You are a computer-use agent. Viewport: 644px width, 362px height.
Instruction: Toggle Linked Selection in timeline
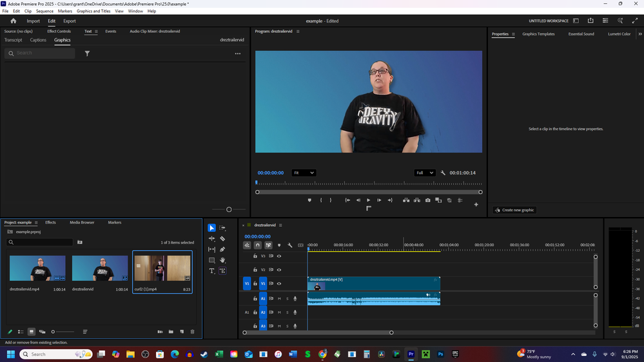pos(268,245)
